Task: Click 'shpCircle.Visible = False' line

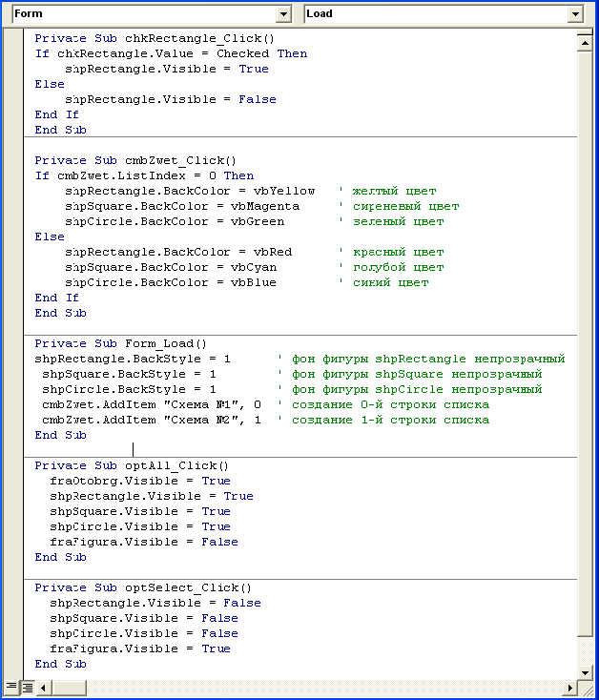Action: [x=144, y=633]
